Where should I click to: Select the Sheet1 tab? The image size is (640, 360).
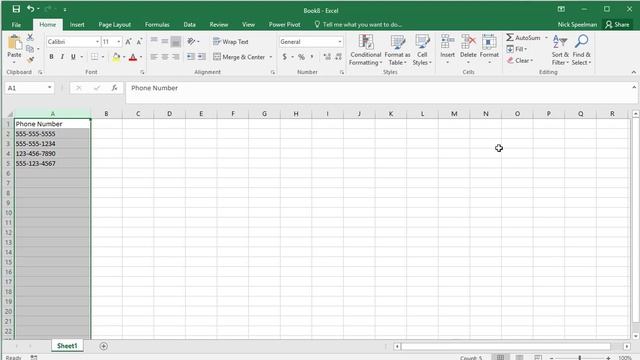67,346
